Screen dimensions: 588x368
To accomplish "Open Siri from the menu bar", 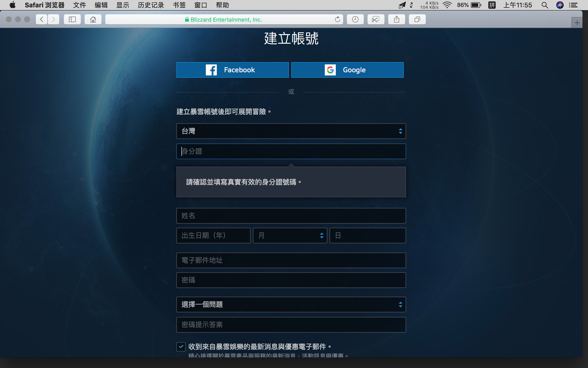I will click(x=560, y=5).
